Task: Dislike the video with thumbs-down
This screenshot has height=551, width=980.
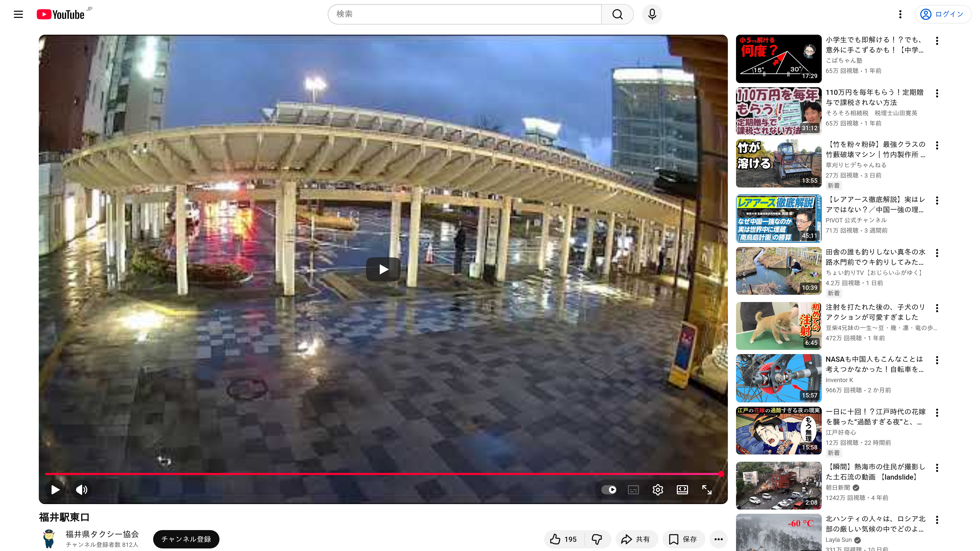Action: click(597, 539)
